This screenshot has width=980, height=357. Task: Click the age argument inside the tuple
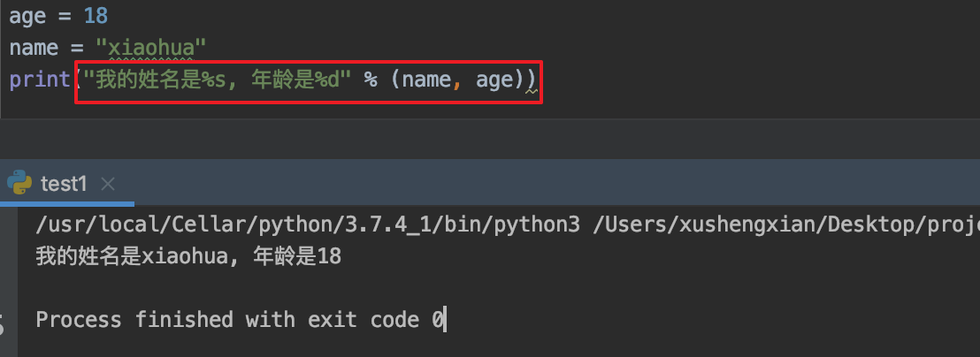point(494,80)
